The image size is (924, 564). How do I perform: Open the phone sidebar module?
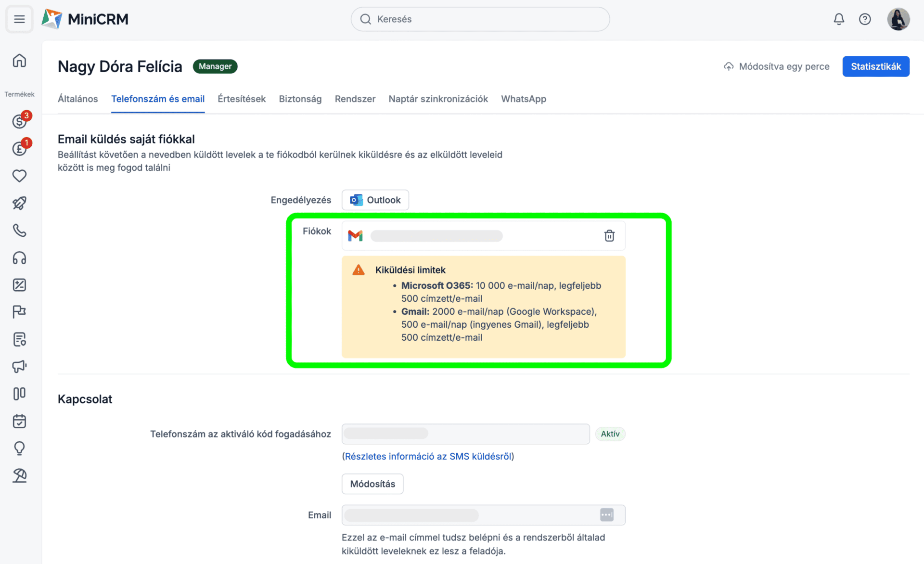tap(19, 231)
